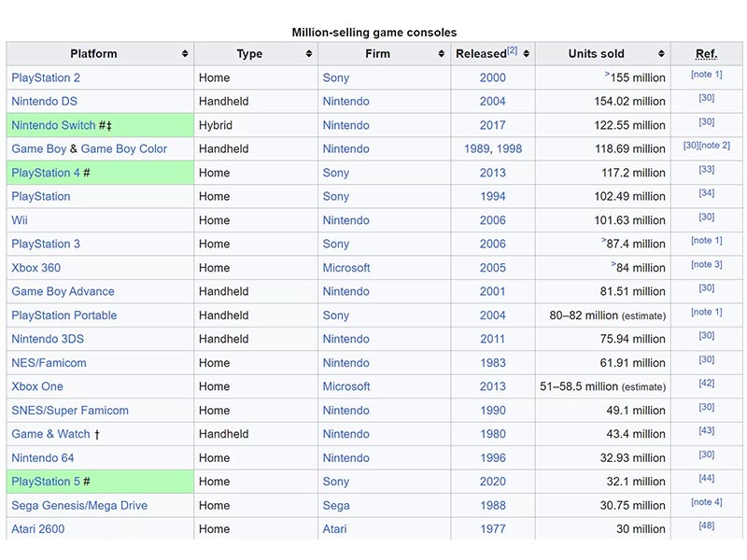
Task: Open reference [44] for PlayStation 5
Action: (707, 478)
